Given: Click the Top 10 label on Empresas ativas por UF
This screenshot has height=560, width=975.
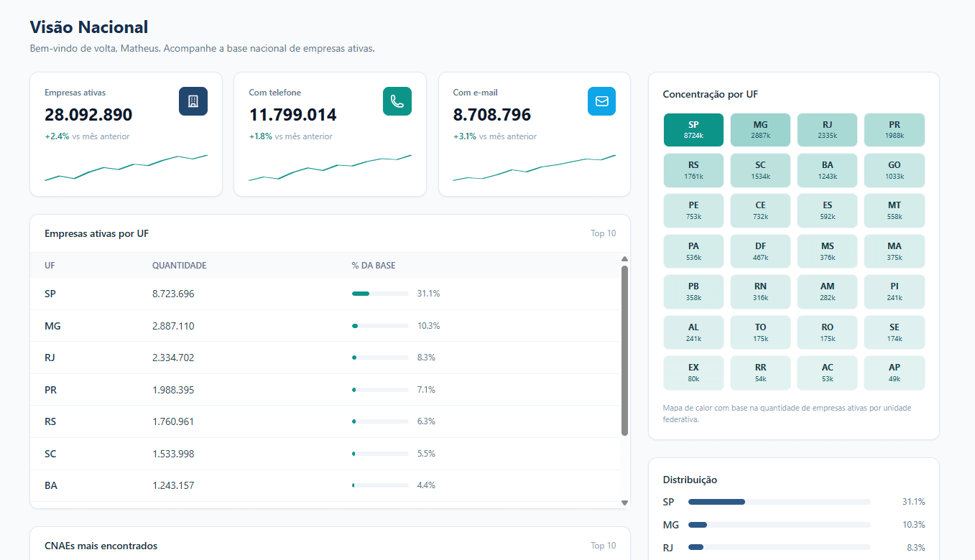Looking at the screenshot, I should [603, 233].
